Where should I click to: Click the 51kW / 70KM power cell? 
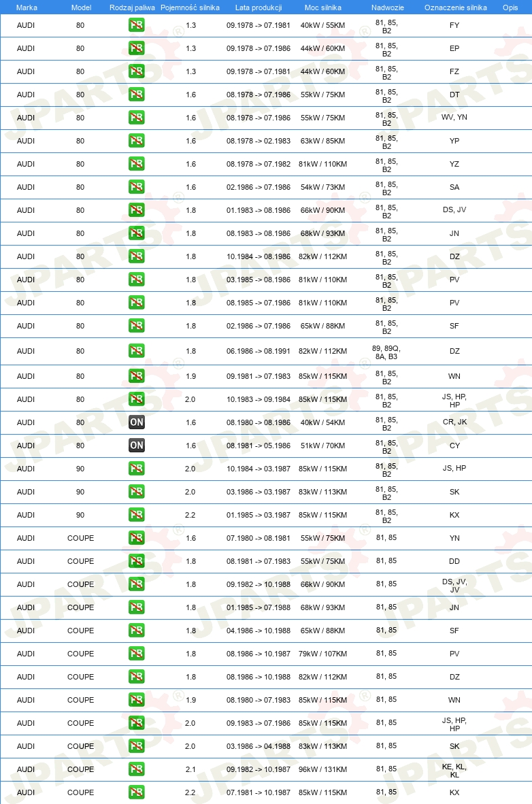point(322,445)
